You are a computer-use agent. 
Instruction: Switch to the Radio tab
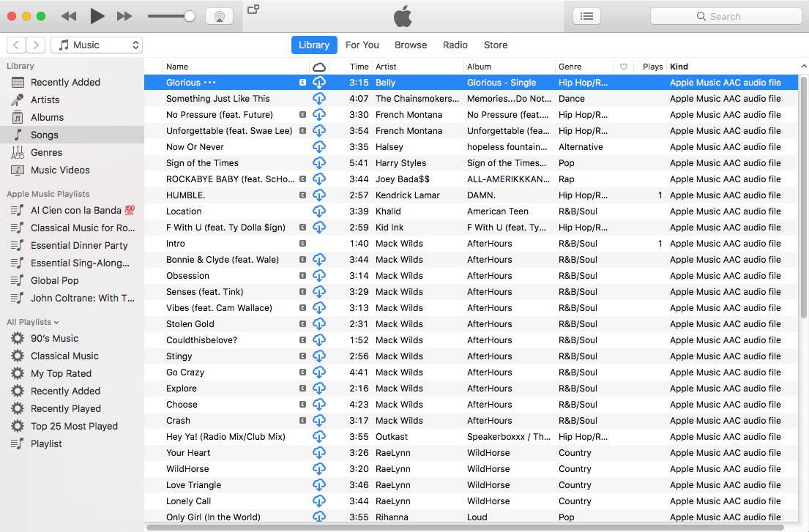pos(455,45)
